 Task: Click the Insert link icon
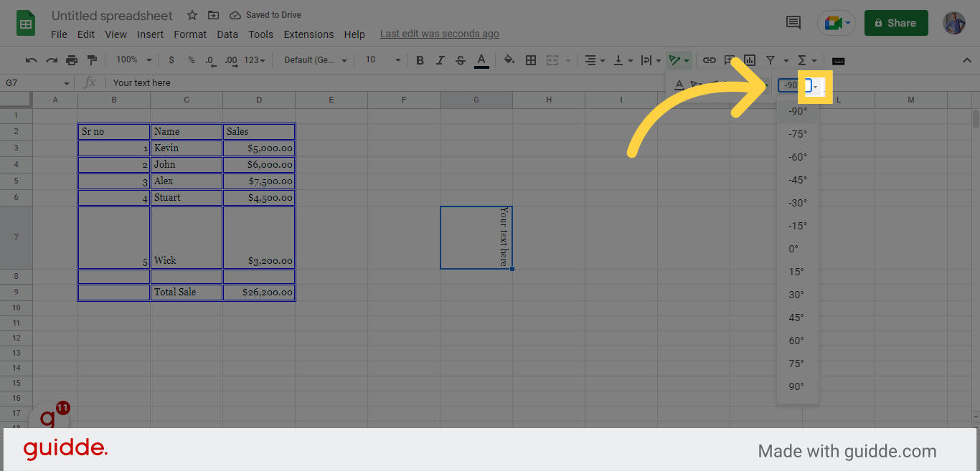[x=710, y=60]
